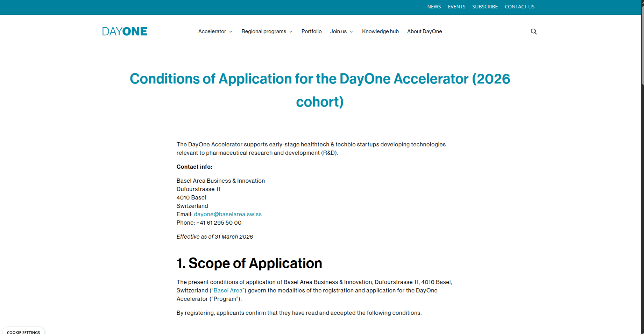Click the '1. Scope of Application' heading
The height and width of the screenshot is (334, 644).
249,263
